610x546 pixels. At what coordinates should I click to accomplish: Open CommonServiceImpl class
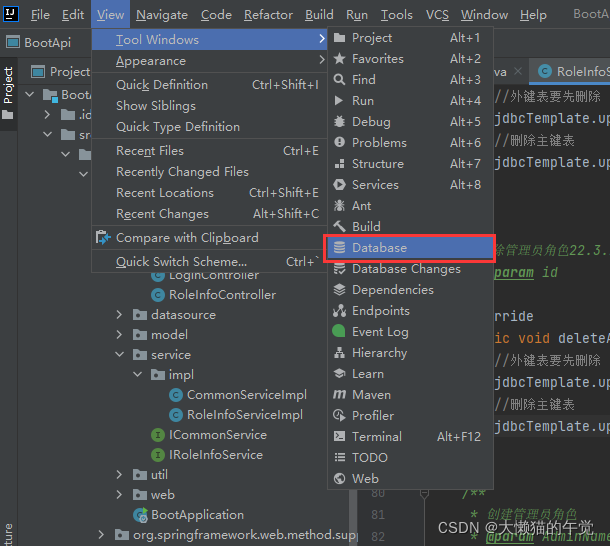click(247, 395)
